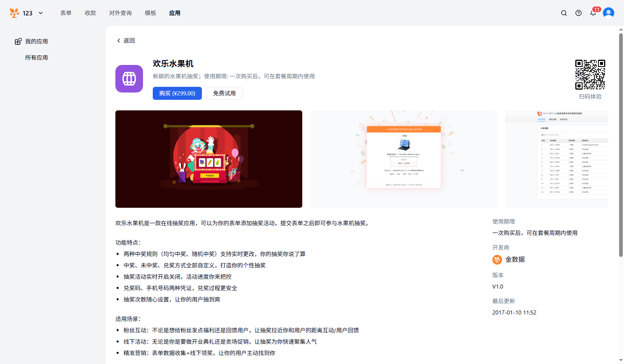Click the QR code for 扫码体验
Screen dimensions: 624x364
coord(590,75)
